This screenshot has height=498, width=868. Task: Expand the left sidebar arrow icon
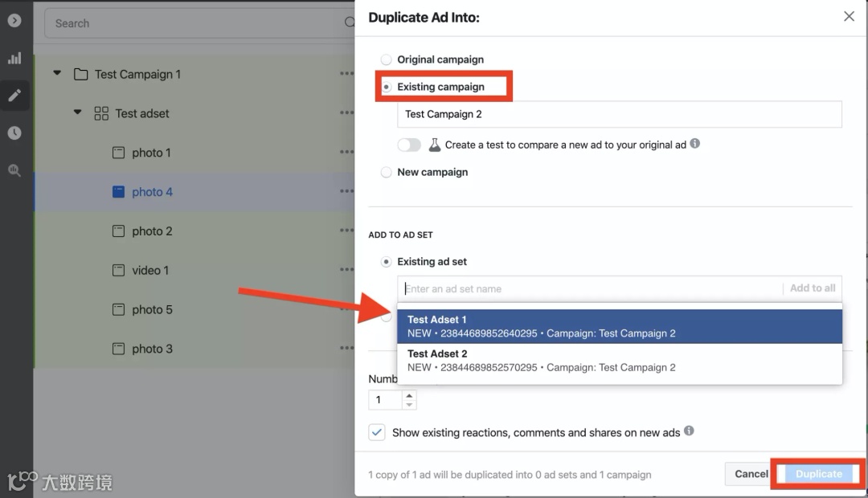tap(14, 20)
